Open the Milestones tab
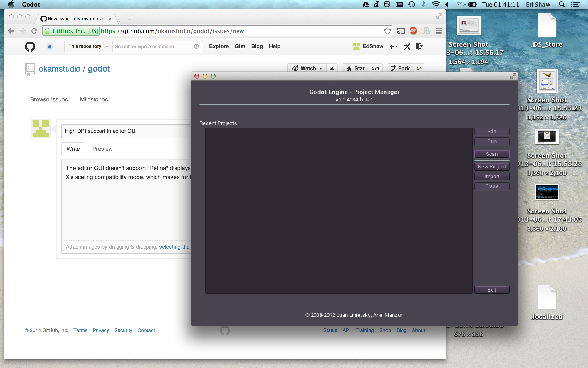The height and width of the screenshot is (368, 588). coord(94,99)
